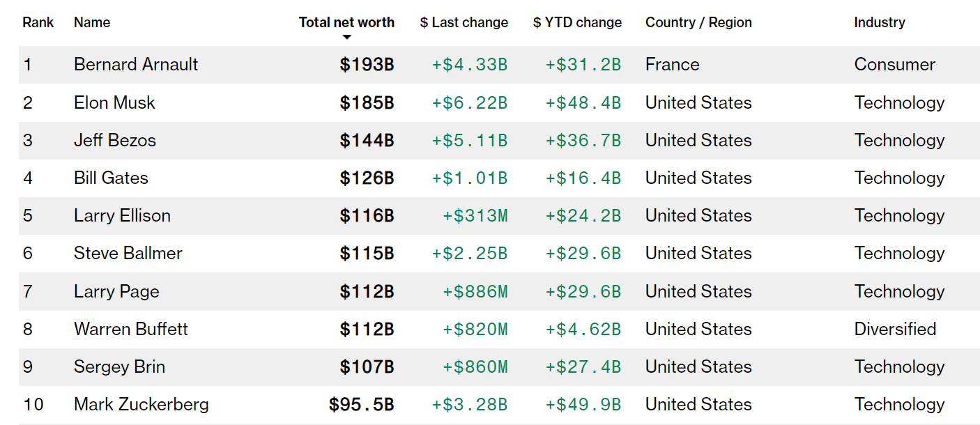
Task: Click the Country / Region column header
Action: coord(698,22)
